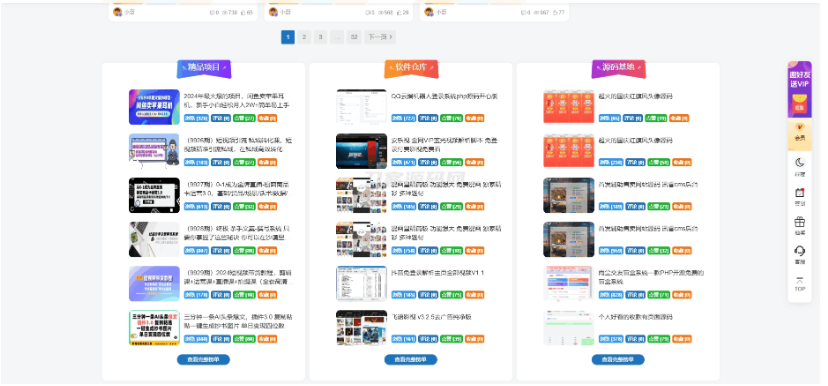Open the 个人好看的收款 source title

[x=636, y=317]
